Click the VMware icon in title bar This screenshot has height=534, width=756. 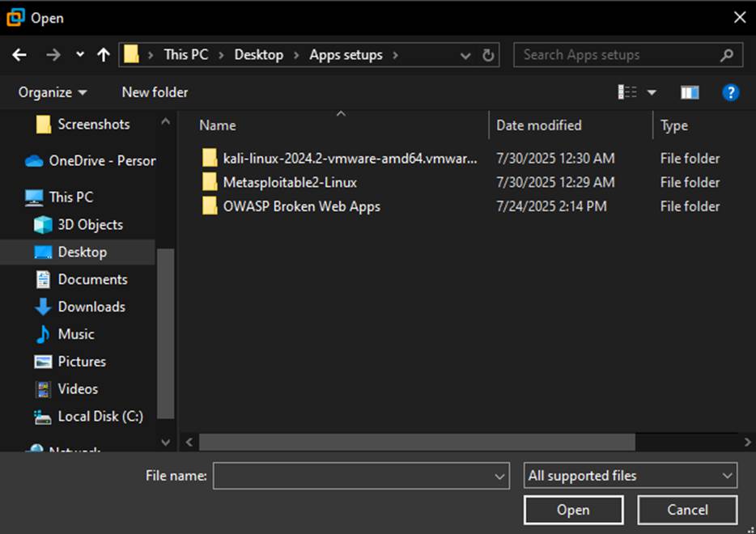pos(15,17)
